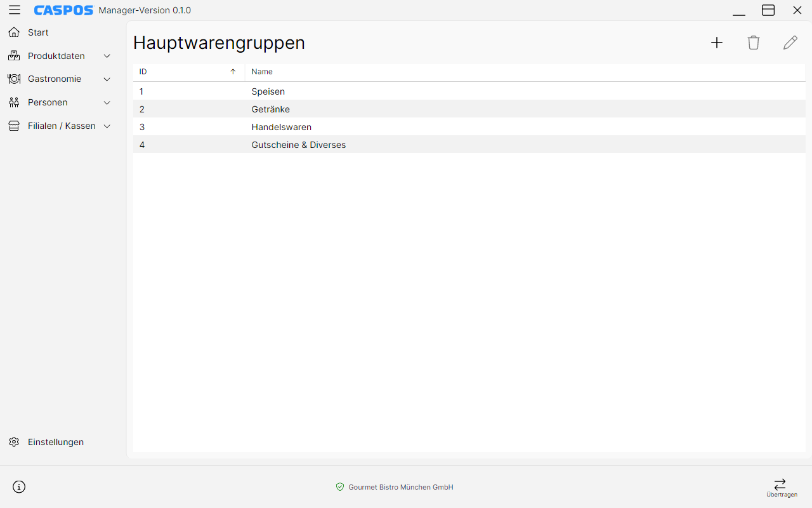812x508 pixels.
Task: Add a new Hauptwarengruppe with plus icon
Action: click(717, 43)
